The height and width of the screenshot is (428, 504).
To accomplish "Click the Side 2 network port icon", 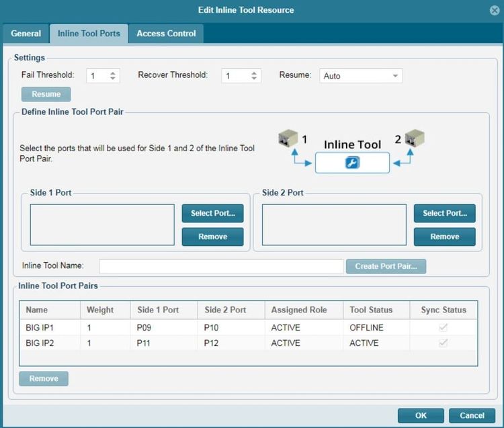I will coord(415,139).
